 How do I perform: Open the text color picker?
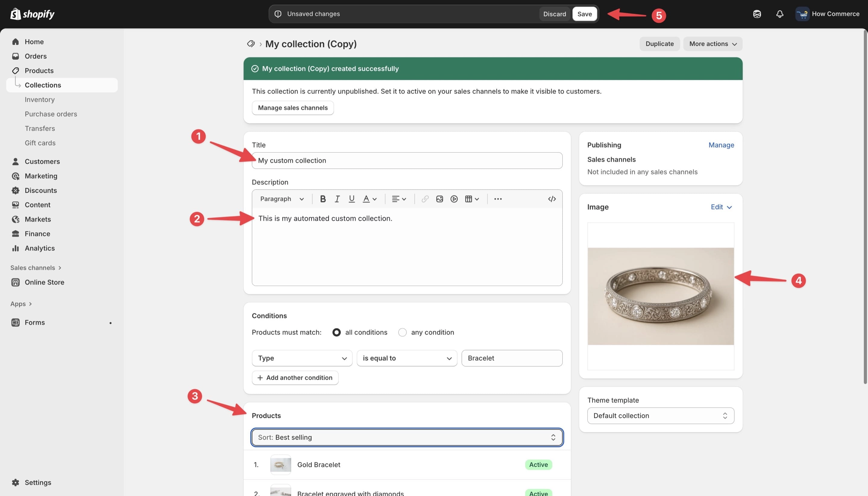pyautogui.click(x=370, y=199)
